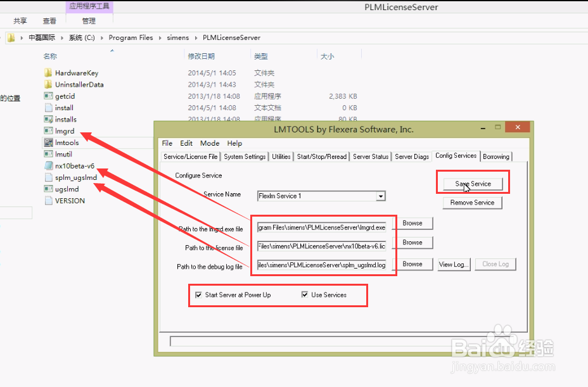Switch to System Settings tab
This screenshot has width=588, height=387.
[x=245, y=156]
